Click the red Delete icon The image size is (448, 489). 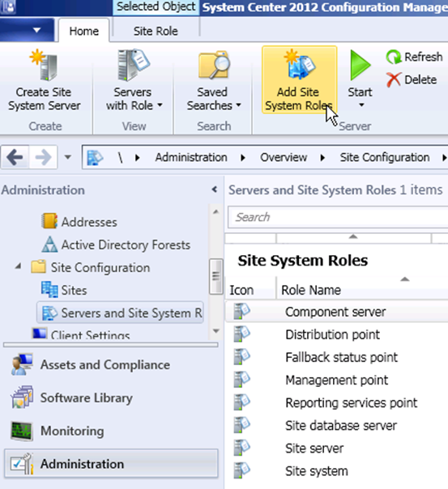click(x=394, y=79)
